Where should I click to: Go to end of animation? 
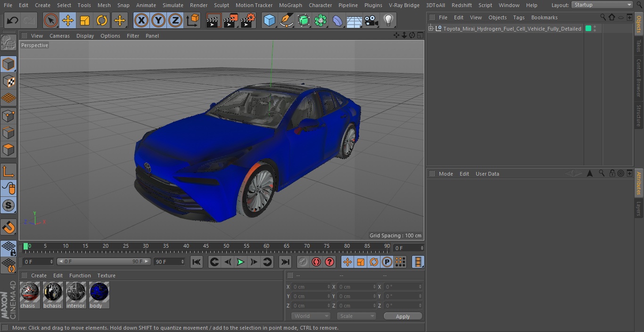point(285,262)
